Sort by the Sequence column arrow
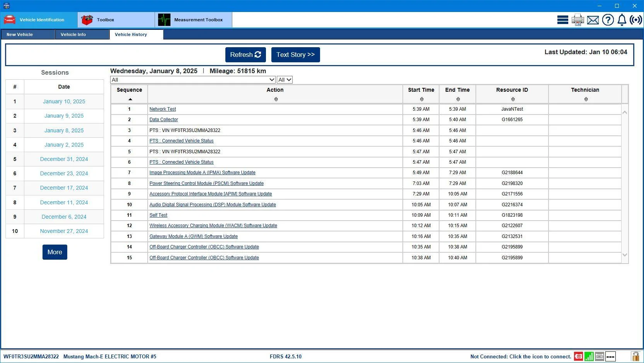 [x=130, y=99]
